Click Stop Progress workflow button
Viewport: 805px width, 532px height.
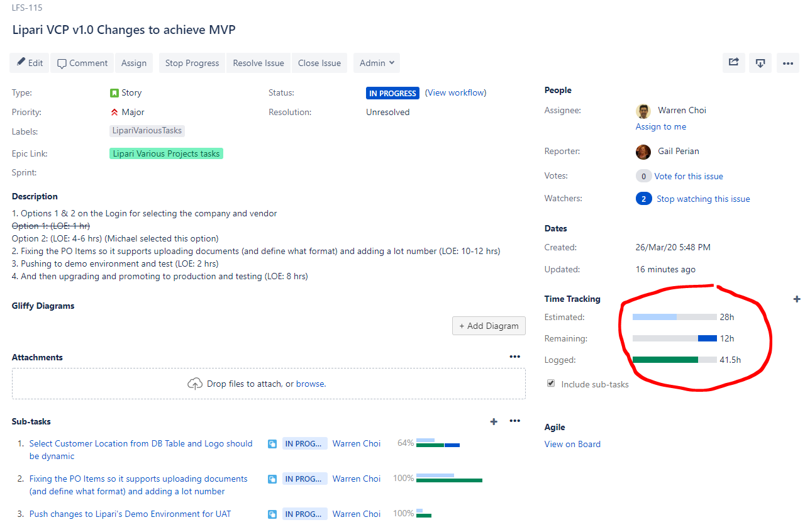coord(192,63)
